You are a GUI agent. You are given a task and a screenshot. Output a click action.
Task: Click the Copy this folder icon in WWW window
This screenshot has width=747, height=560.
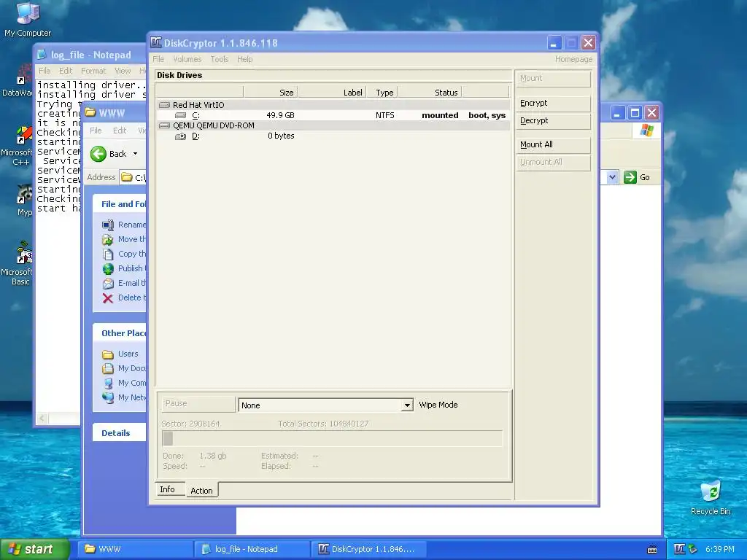click(x=108, y=254)
